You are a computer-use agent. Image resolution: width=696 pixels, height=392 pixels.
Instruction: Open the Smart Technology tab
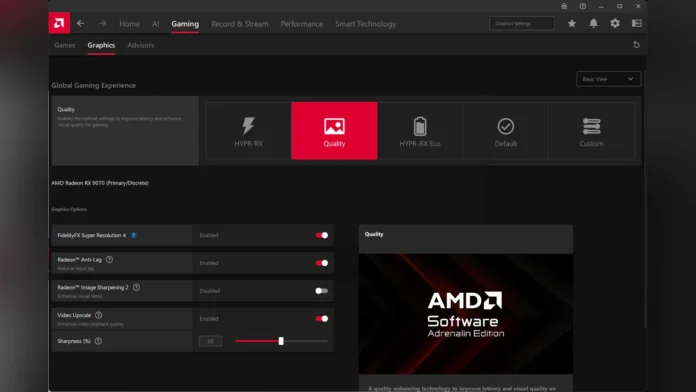point(365,24)
